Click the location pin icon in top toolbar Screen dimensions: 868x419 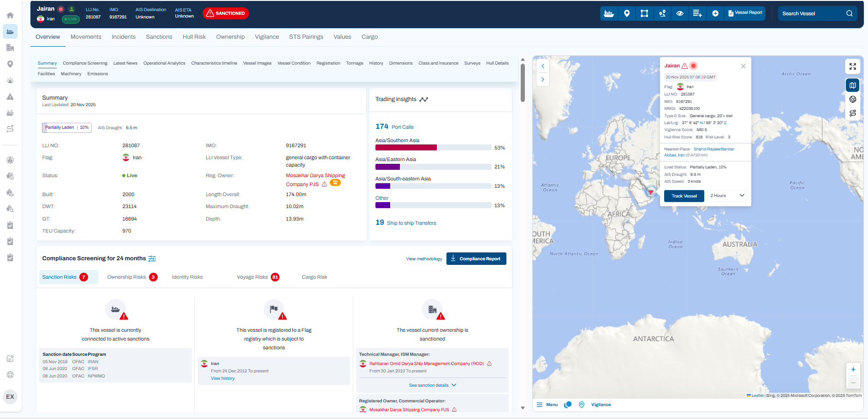(627, 13)
